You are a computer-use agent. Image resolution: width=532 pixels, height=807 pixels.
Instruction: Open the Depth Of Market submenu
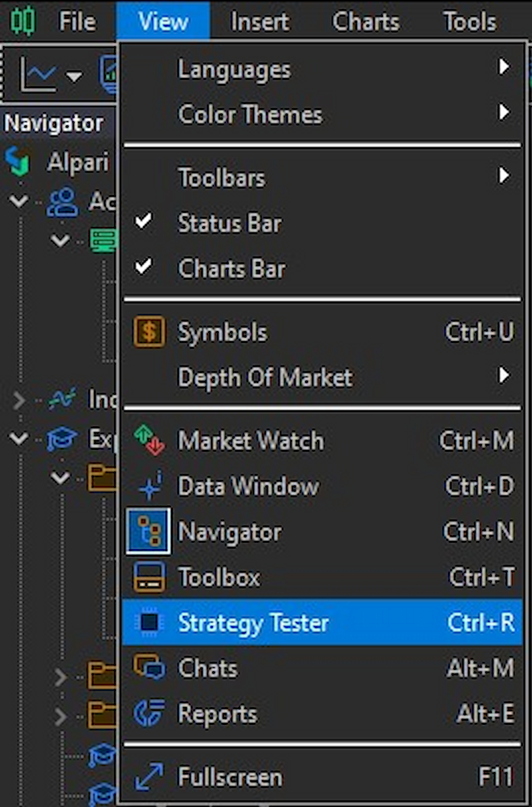coord(265,377)
